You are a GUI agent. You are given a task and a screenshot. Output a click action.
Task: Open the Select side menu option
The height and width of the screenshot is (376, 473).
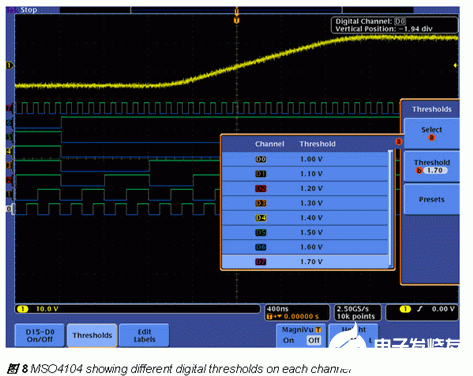pyautogui.click(x=431, y=133)
